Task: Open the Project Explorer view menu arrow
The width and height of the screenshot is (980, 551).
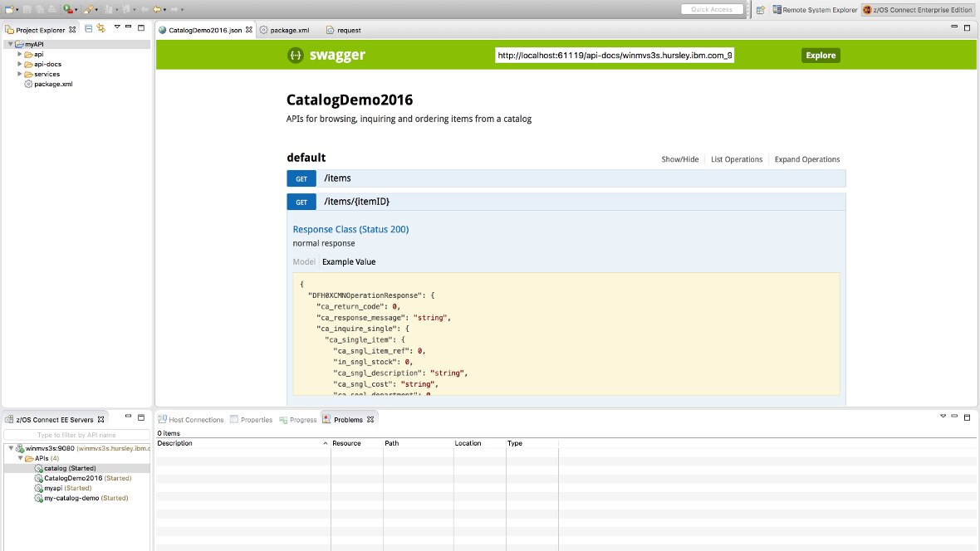Action: (x=116, y=28)
